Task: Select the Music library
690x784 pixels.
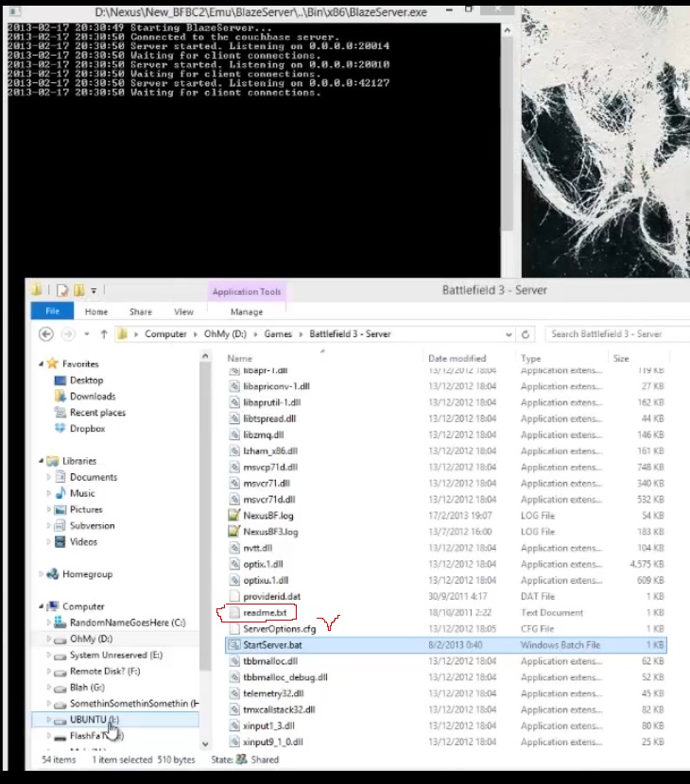Action: tap(82, 493)
